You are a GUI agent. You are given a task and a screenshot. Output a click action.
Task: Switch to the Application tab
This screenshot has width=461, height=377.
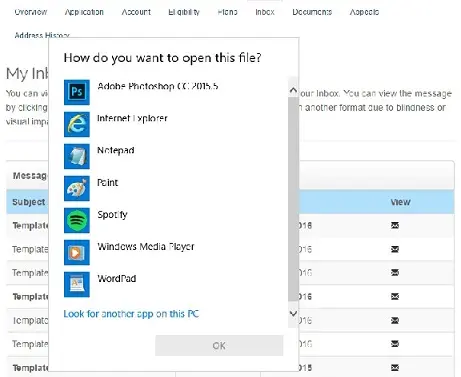[x=84, y=12]
